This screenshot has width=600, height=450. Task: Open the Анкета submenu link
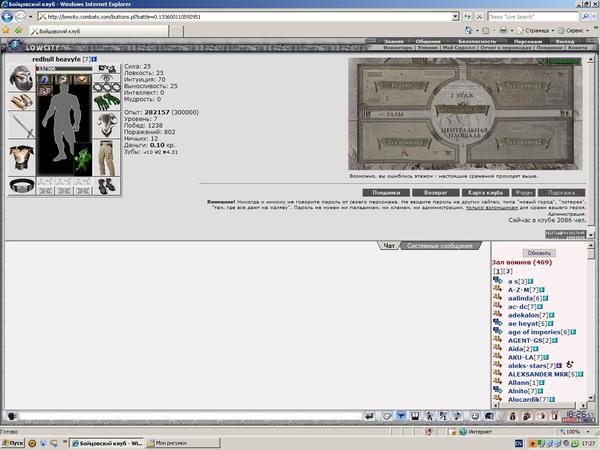point(577,47)
